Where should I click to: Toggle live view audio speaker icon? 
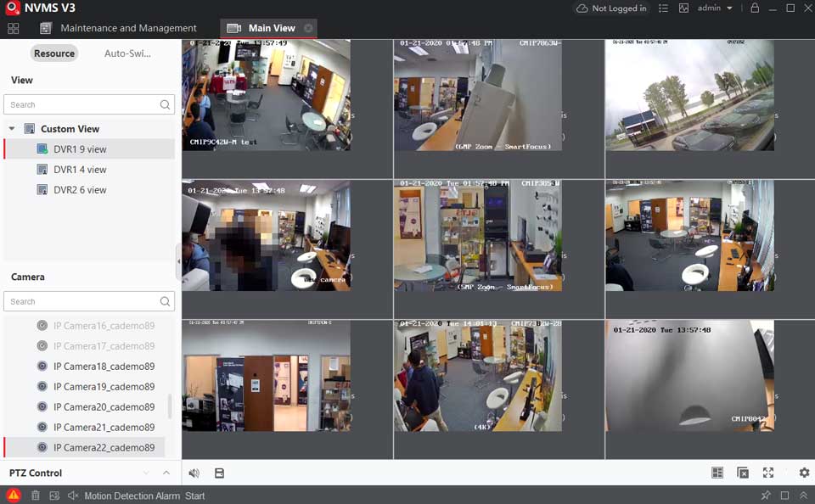point(194,473)
